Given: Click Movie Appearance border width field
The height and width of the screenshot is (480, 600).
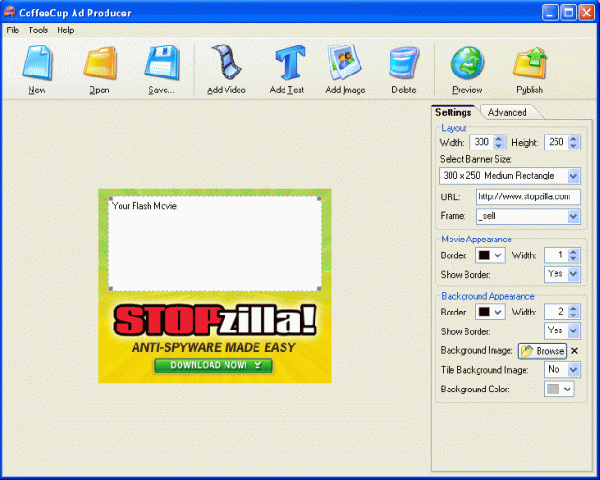Looking at the screenshot, I should click(x=556, y=255).
